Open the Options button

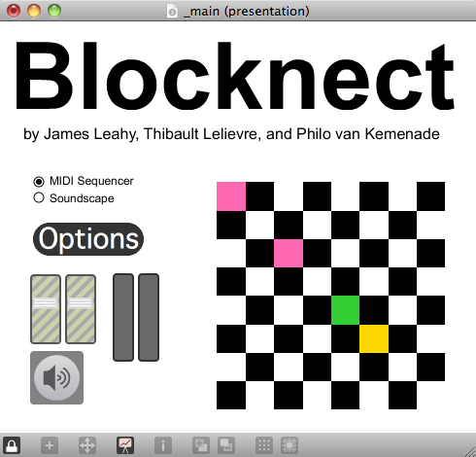[x=88, y=239]
